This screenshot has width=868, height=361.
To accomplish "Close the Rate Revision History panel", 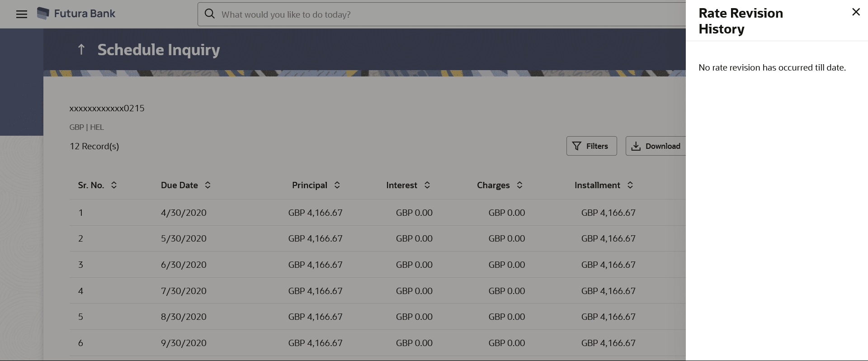I will point(856,12).
